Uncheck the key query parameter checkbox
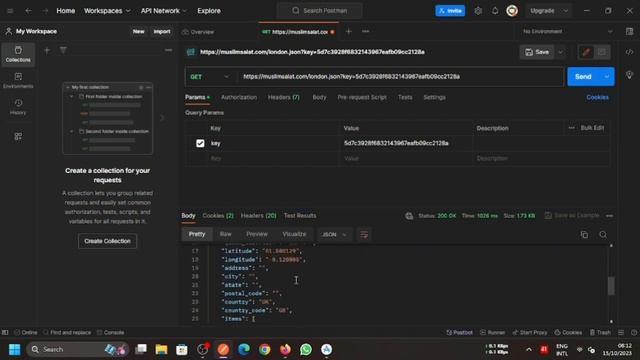640x360 pixels. click(x=200, y=143)
